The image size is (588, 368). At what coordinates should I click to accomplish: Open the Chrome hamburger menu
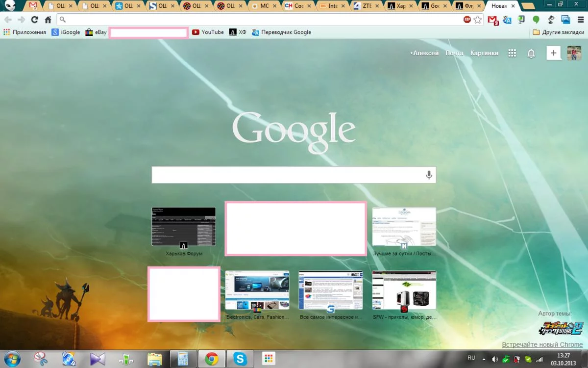point(581,20)
